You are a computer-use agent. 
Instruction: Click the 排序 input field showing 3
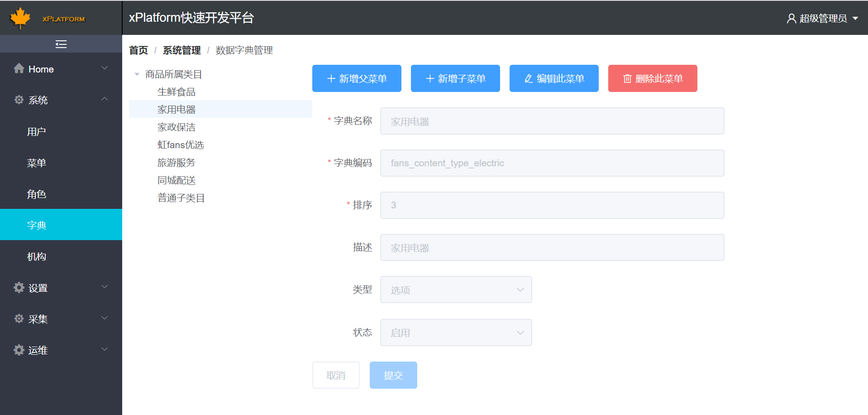point(552,205)
